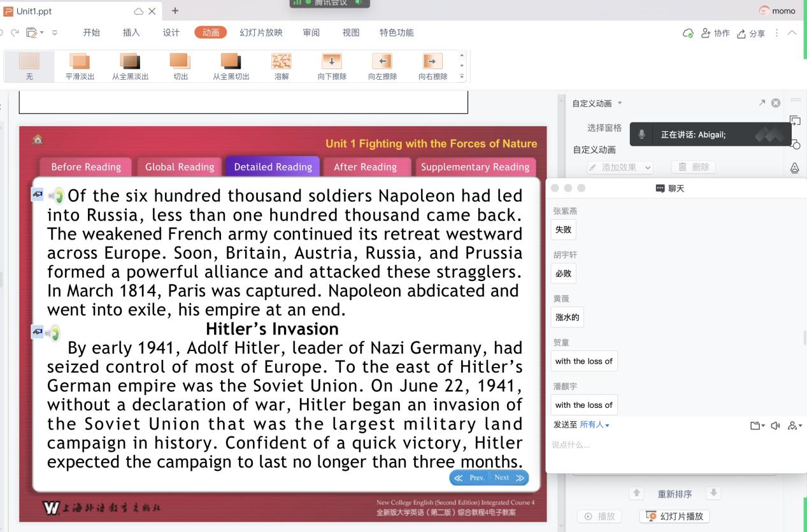Open the 自定义动画 pane title dropdown
The width and height of the screenshot is (807, 532).
point(620,103)
